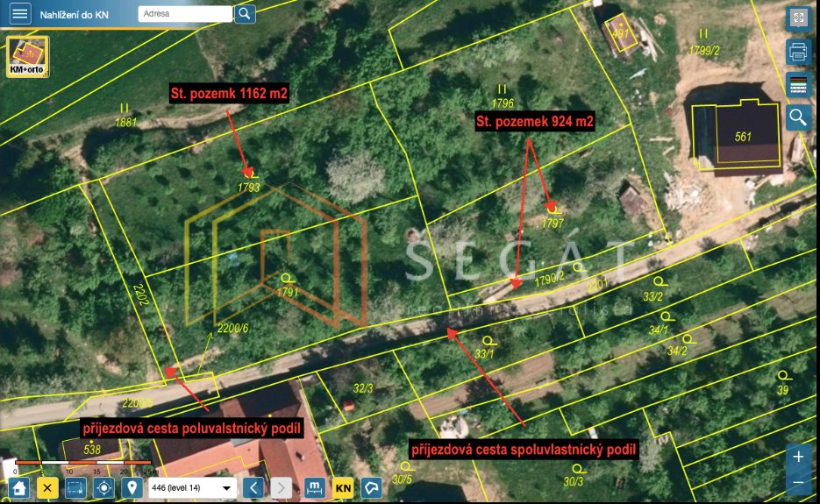The image size is (820, 504).
Task: Open the scale dropdown 446 (level 14)
Action: pos(192,488)
